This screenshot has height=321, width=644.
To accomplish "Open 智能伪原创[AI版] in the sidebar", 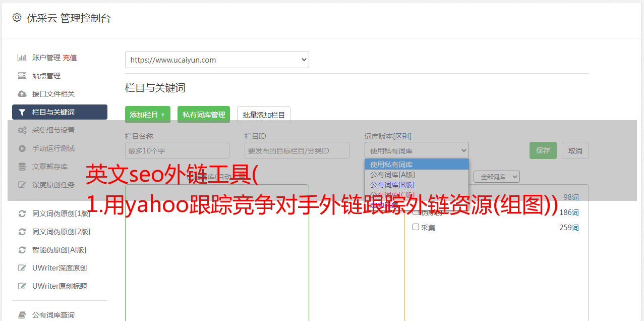I will (60, 250).
